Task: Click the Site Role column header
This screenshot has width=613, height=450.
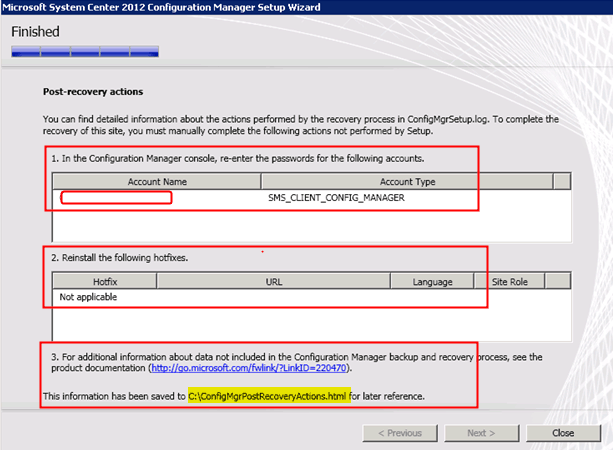Action: [x=509, y=281]
